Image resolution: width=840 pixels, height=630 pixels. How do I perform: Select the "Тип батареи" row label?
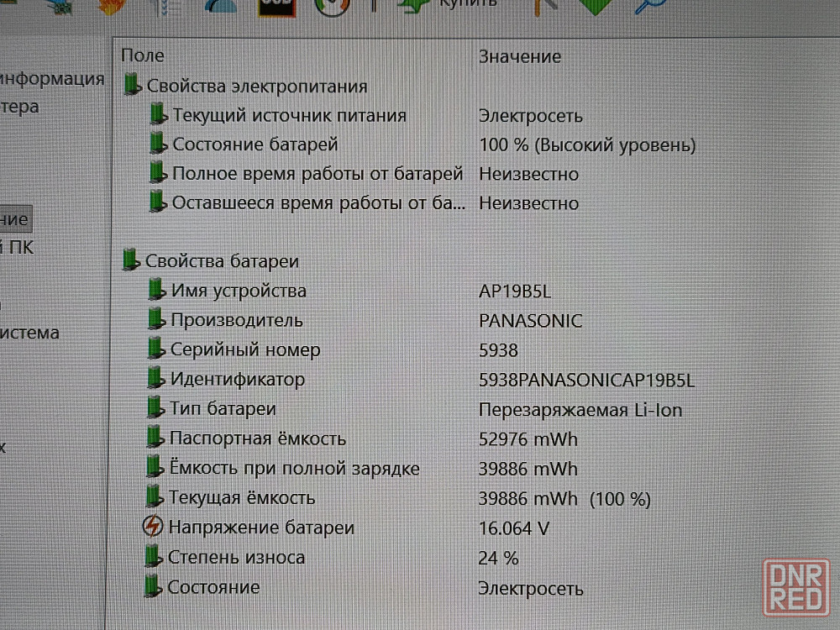point(223,409)
